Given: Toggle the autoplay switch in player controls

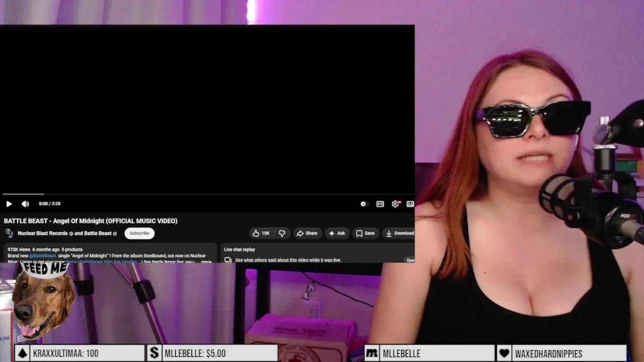Looking at the screenshot, I should coord(364,204).
